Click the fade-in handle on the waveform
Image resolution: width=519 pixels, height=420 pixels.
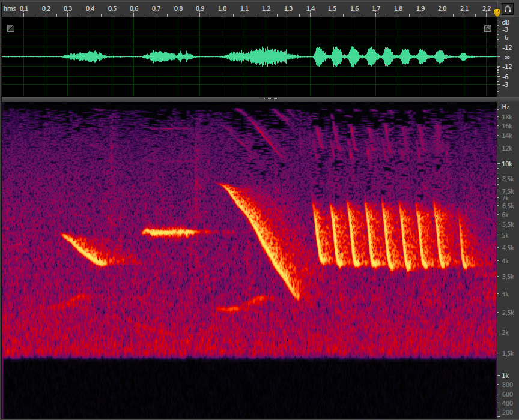coord(11,28)
